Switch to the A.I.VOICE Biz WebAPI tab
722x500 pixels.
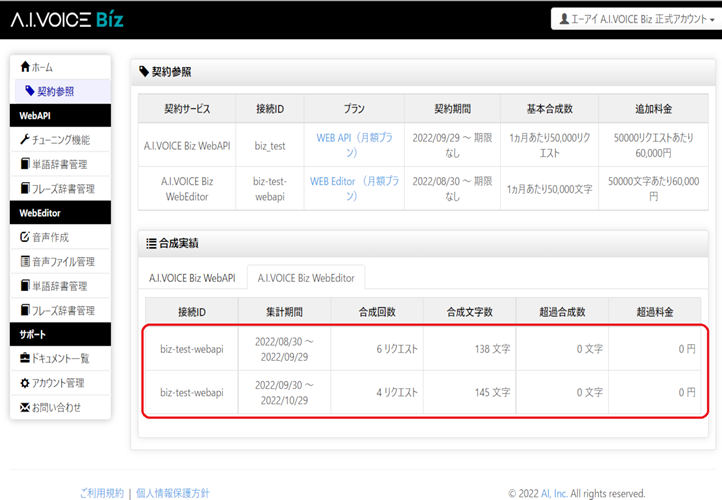tap(192, 278)
